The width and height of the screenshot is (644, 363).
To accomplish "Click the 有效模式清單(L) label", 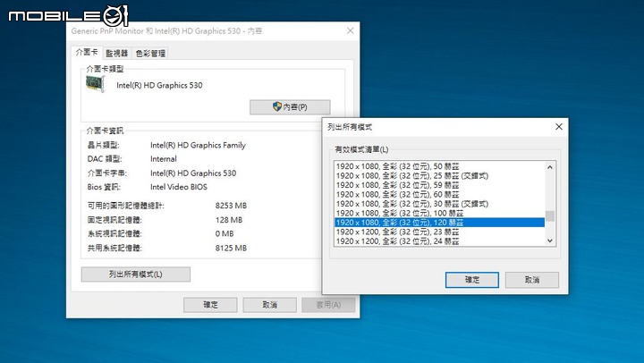I will coord(361,149).
